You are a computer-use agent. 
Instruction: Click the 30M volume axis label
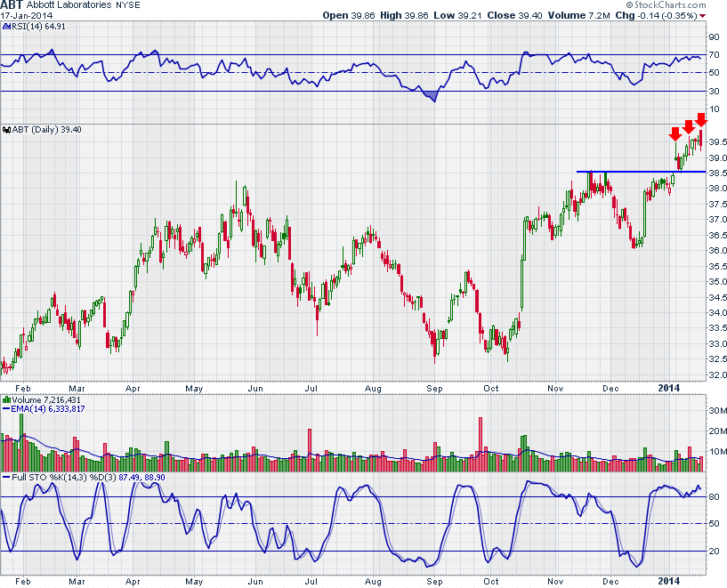(x=718, y=411)
